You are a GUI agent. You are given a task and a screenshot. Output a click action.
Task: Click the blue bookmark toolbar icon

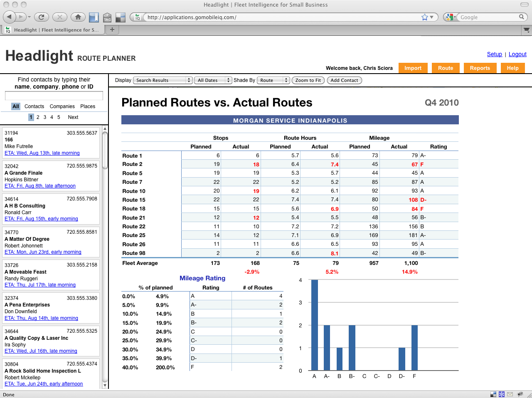(94, 17)
